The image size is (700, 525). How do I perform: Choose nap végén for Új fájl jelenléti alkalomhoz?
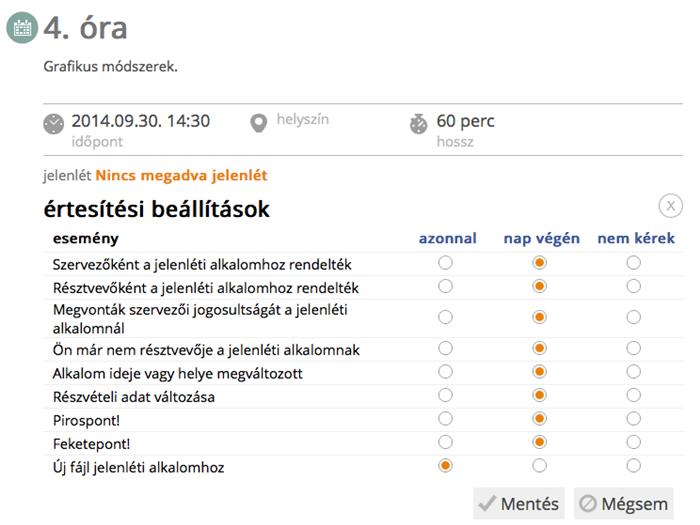click(x=540, y=465)
